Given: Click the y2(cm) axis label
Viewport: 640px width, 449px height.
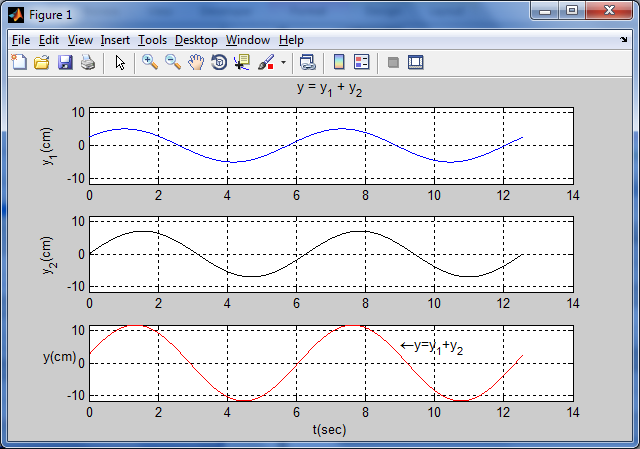Looking at the screenshot, I should click(x=48, y=255).
